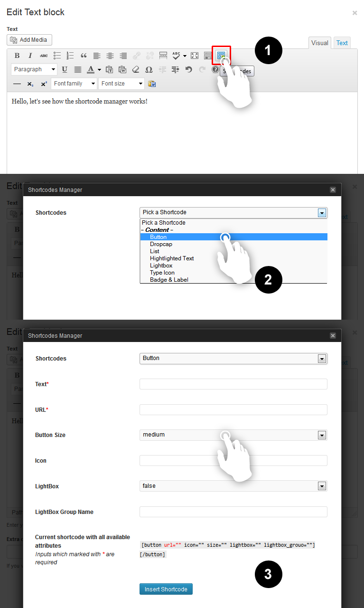
Task: Decrease the paragraph indent
Action: (162, 69)
